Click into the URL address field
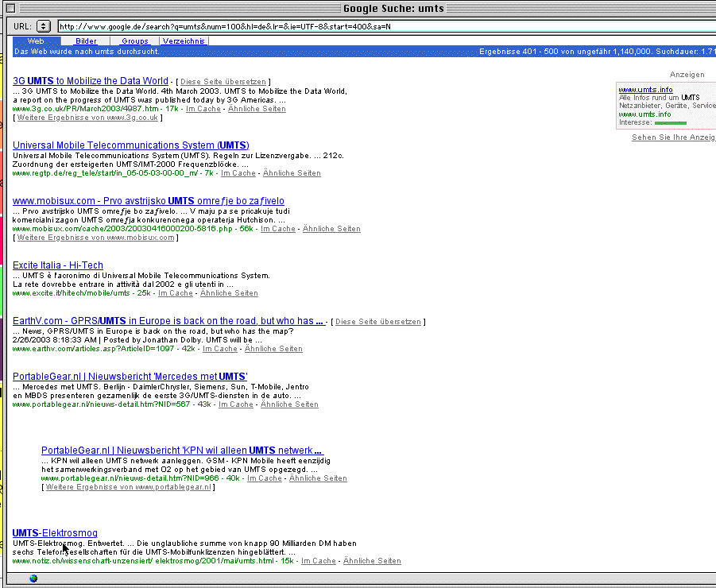 click(x=381, y=26)
